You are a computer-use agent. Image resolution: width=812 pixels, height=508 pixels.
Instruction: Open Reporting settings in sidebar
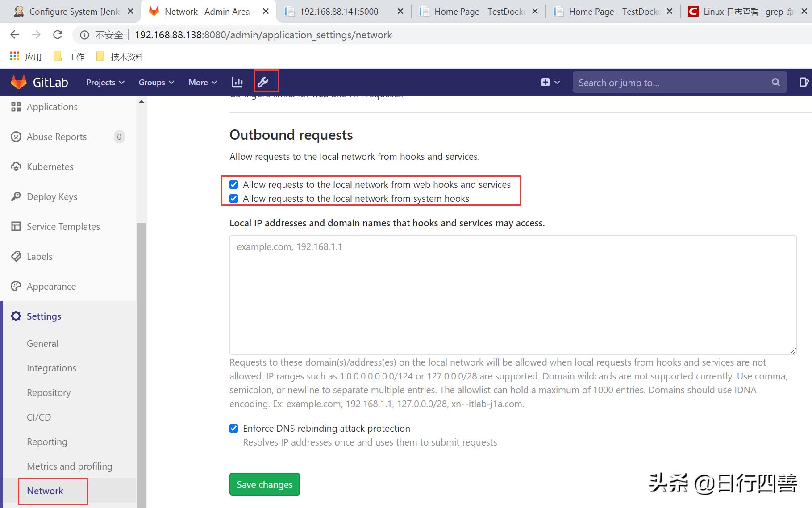pos(47,441)
